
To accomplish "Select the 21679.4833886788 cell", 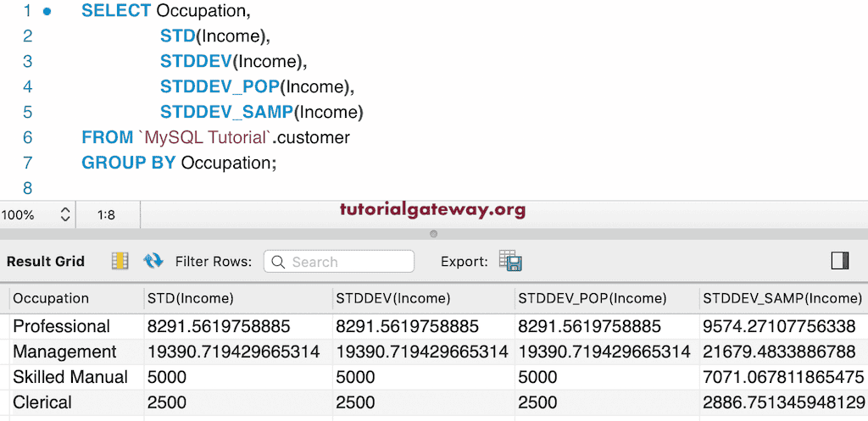I will tap(783, 352).
